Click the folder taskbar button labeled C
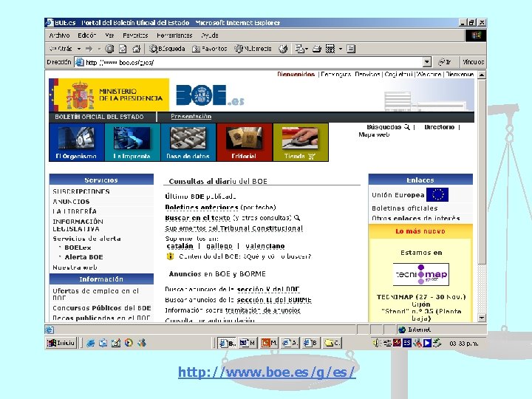This screenshot has height=399, width=532. (x=332, y=343)
